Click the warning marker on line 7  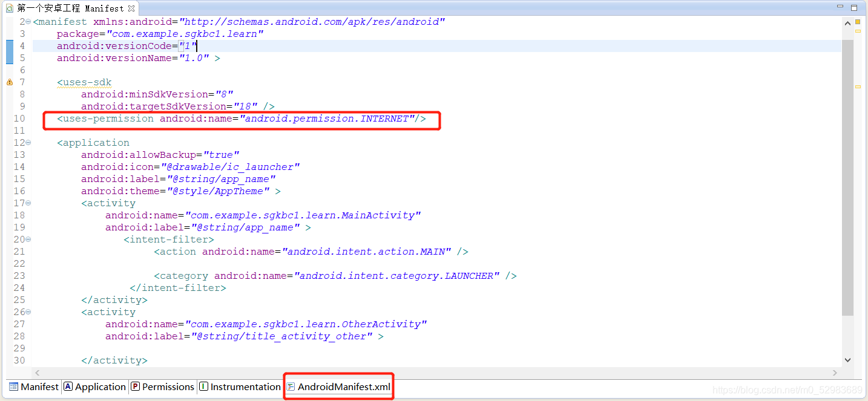pyautogui.click(x=9, y=82)
